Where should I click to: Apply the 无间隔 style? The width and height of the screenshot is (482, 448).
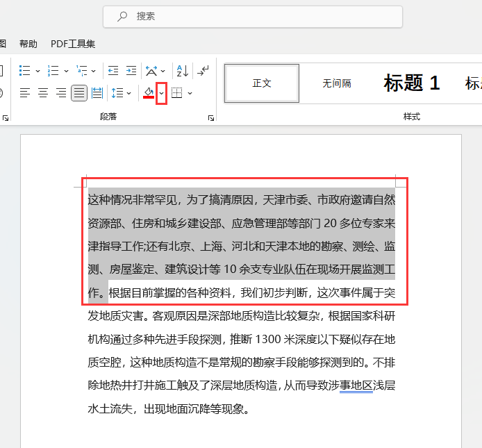pyautogui.click(x=337, y=83)
